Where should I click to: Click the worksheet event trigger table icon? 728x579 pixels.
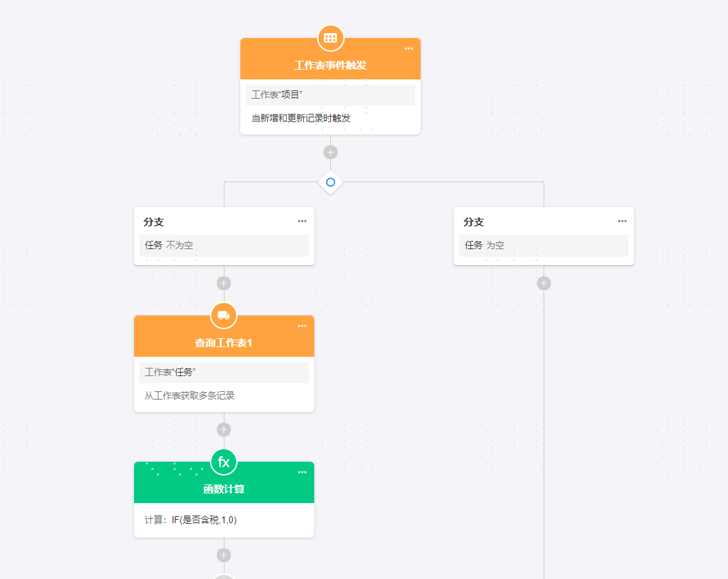[x=330, y=38]
